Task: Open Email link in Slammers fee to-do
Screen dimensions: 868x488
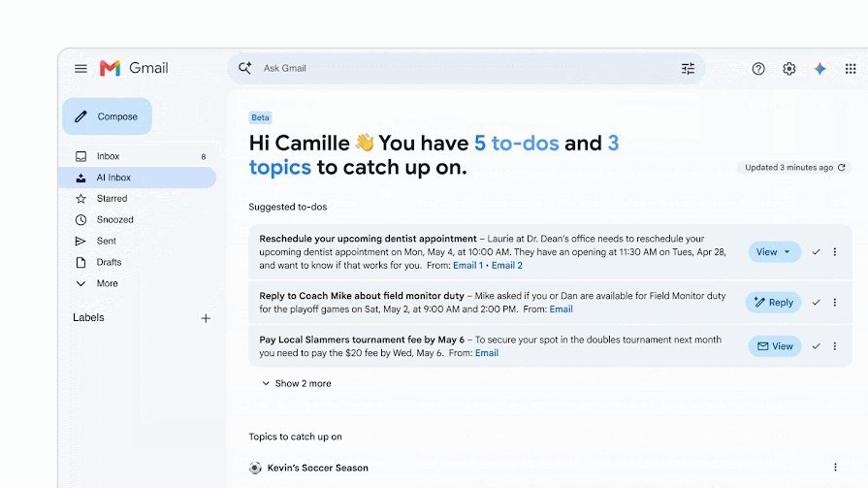Action: coord(487,353)
